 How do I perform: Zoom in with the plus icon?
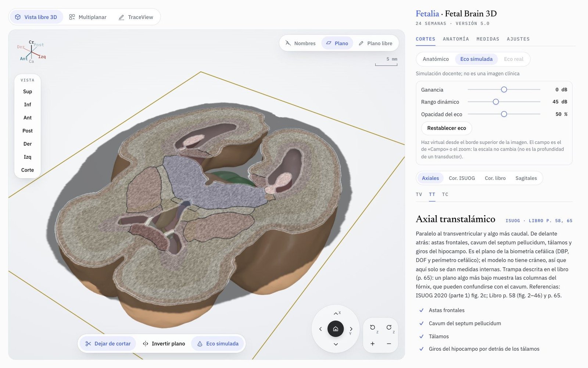tap(373, 344)
